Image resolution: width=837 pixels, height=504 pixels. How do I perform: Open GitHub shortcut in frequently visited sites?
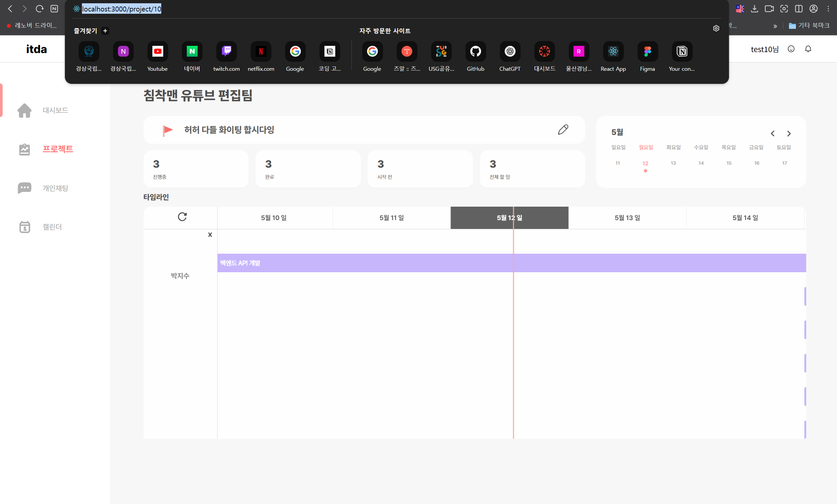click(x=475, y=52)
